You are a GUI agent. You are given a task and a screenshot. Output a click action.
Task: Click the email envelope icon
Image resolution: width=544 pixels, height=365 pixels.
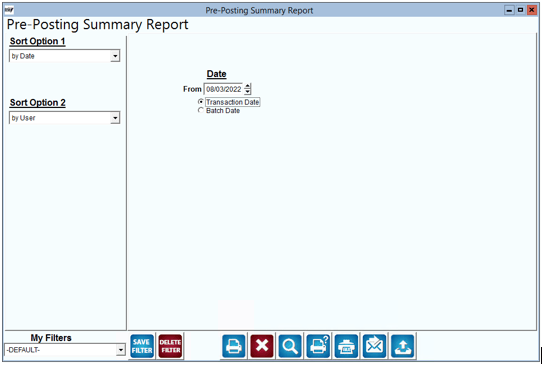(374, 346)
